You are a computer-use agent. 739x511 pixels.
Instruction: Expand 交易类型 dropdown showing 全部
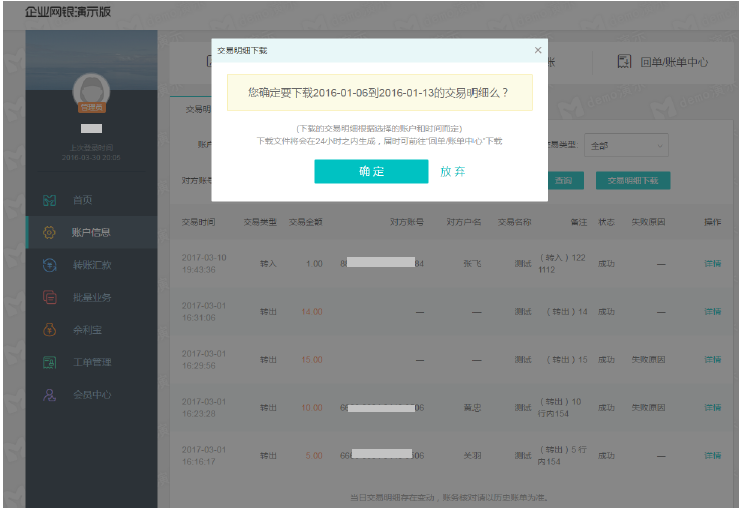626,146
